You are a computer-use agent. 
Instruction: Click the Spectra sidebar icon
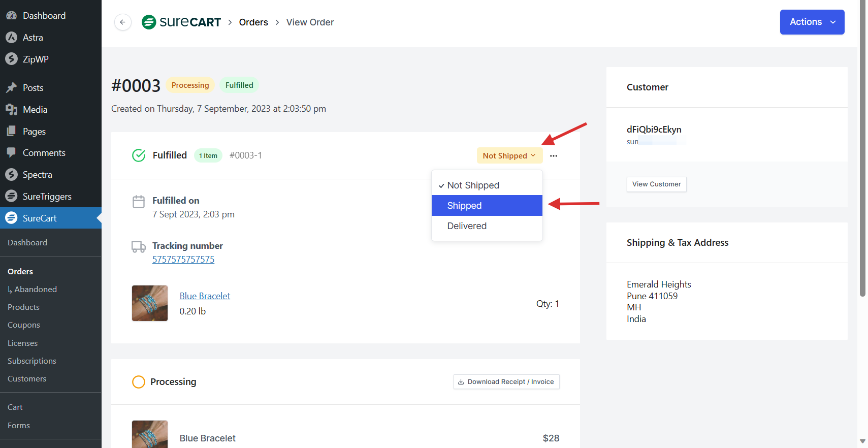11,175
